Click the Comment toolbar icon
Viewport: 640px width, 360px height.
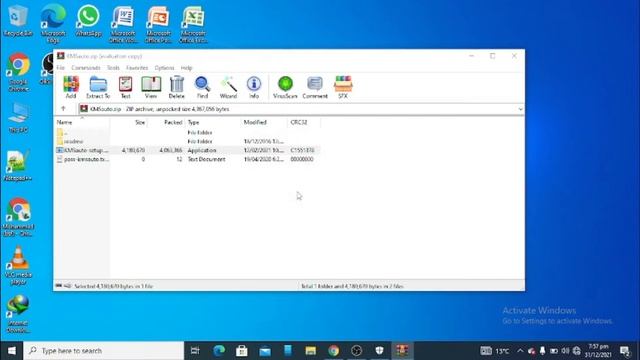[315, 87]
